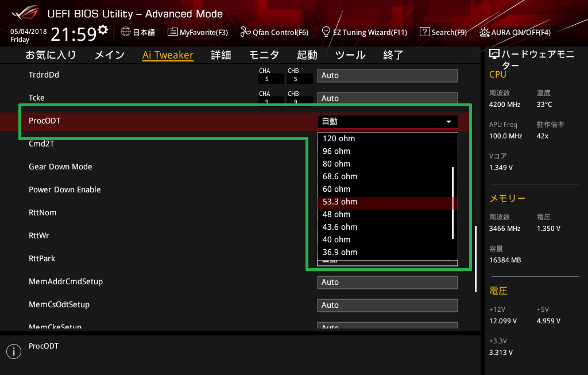This screenshot has height=375, width=588.
Task: Select the RttWr setting label
Action: (38, 235)
